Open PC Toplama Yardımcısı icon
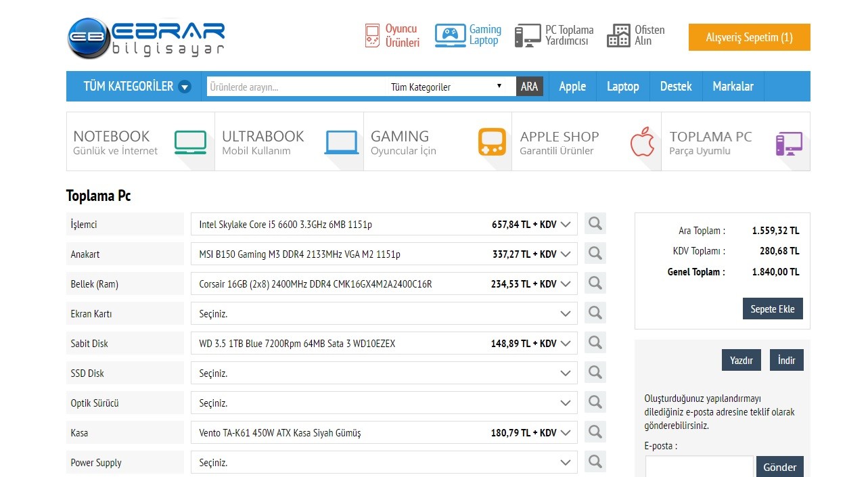The image size is (868, 477). click(x=527, y=35)
